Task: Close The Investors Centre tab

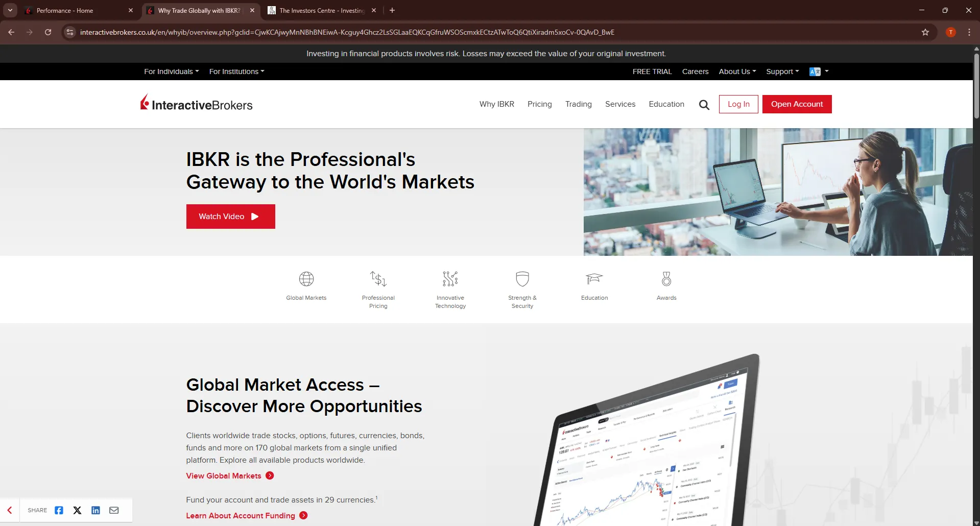Action: click(374, 10)
